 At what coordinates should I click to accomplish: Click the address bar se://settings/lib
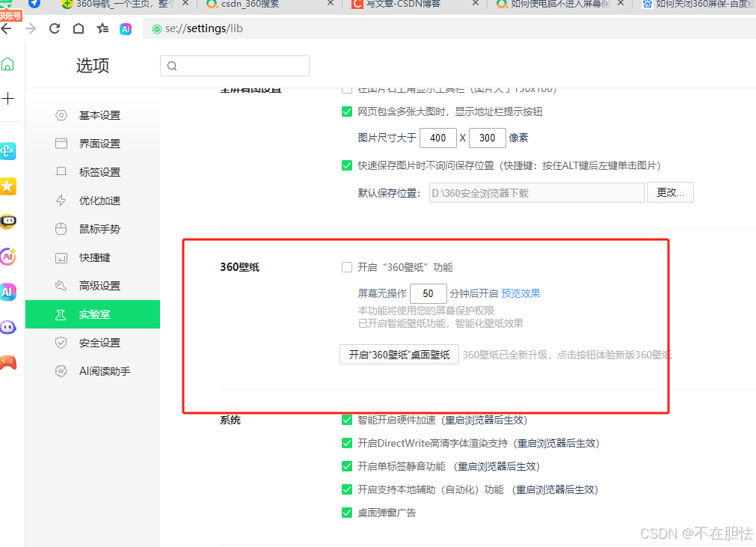click(x=451, y=29)
